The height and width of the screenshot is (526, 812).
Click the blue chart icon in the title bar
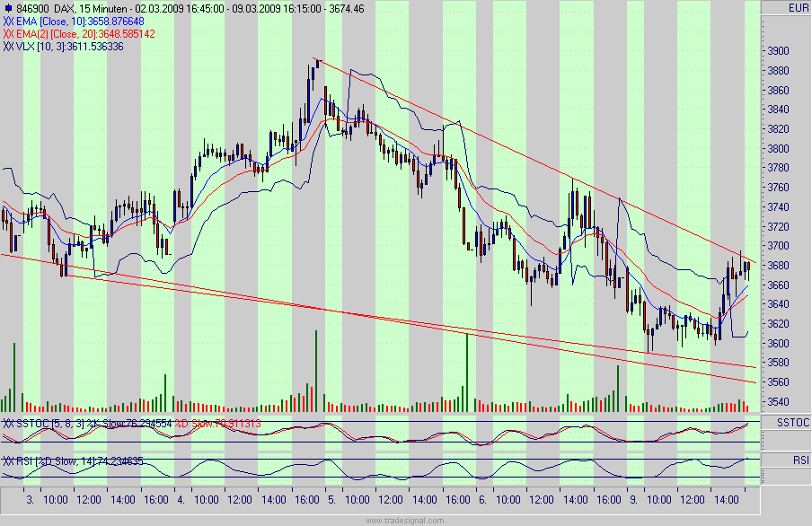(x=9, y=6)
